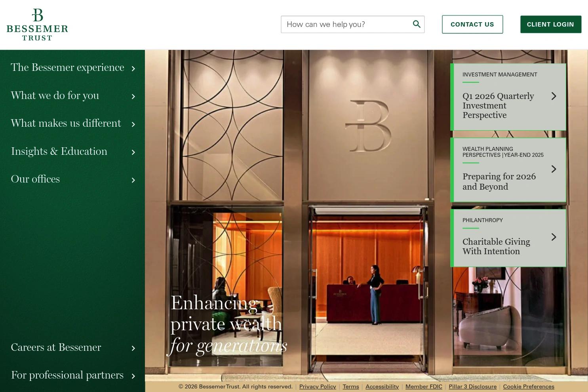Click the Bessemer Trust logo
Image resolution: width=588 pixels, height=392 pixels.
[x=37, y=25]
